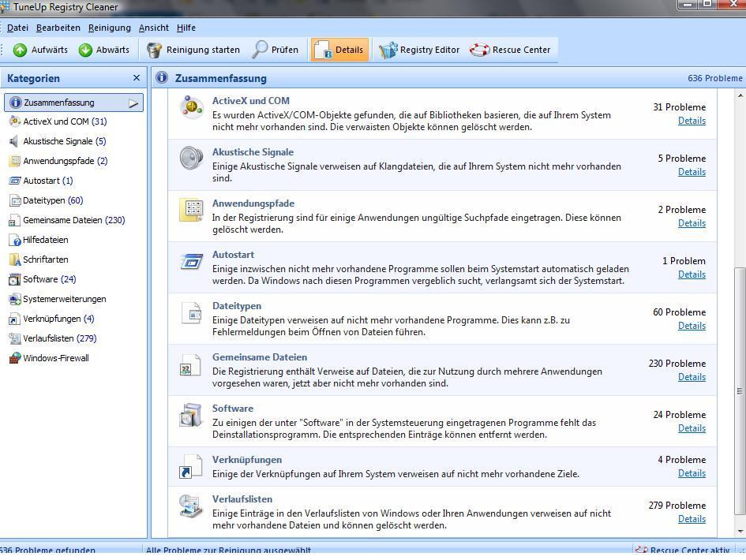Open Details link for Dateitypen

pyautogui.click(x=692, y=326)
